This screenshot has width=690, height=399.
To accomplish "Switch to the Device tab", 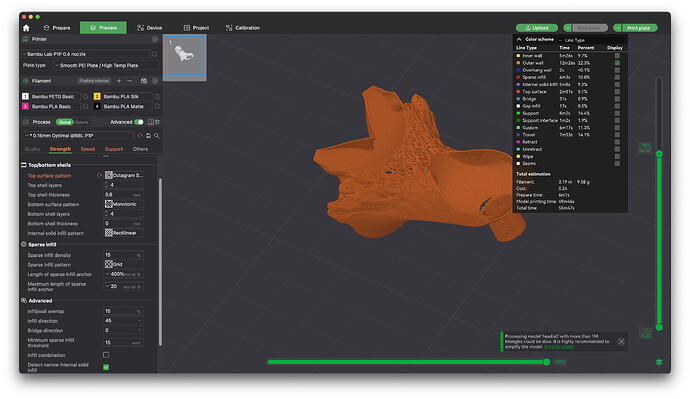I will click(150, 28).
